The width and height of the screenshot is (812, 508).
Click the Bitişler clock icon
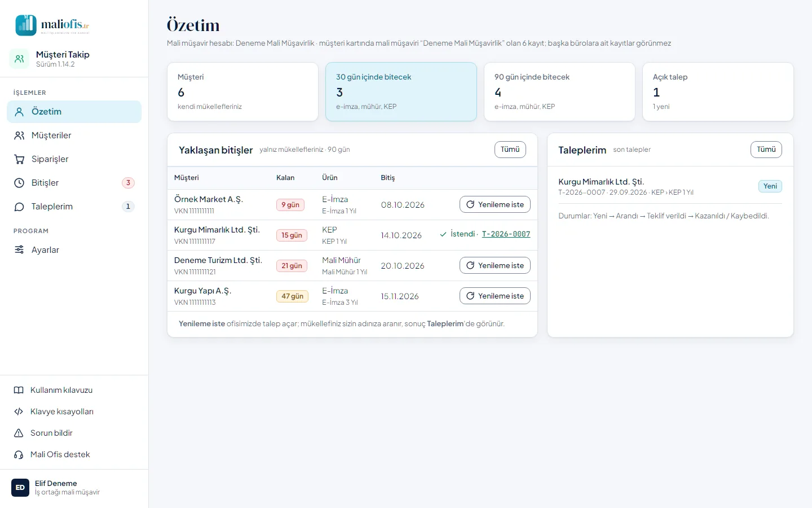point(19,183)
